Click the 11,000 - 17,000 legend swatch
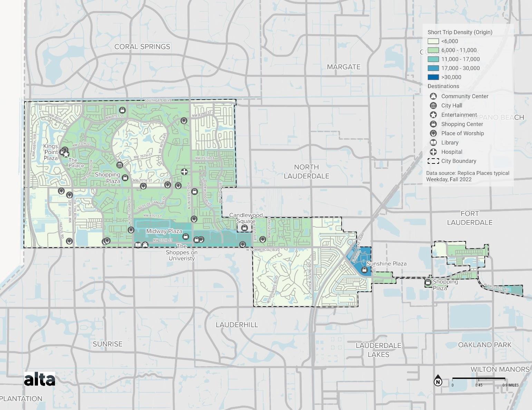 click(x=433, y=59)
